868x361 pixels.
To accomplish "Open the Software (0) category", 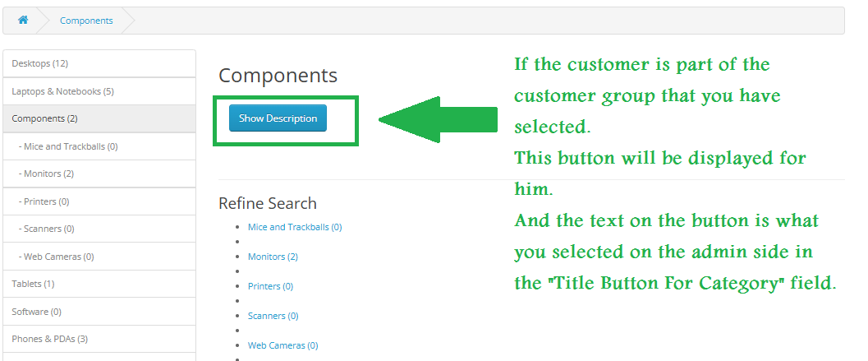I will coord(36,312).
